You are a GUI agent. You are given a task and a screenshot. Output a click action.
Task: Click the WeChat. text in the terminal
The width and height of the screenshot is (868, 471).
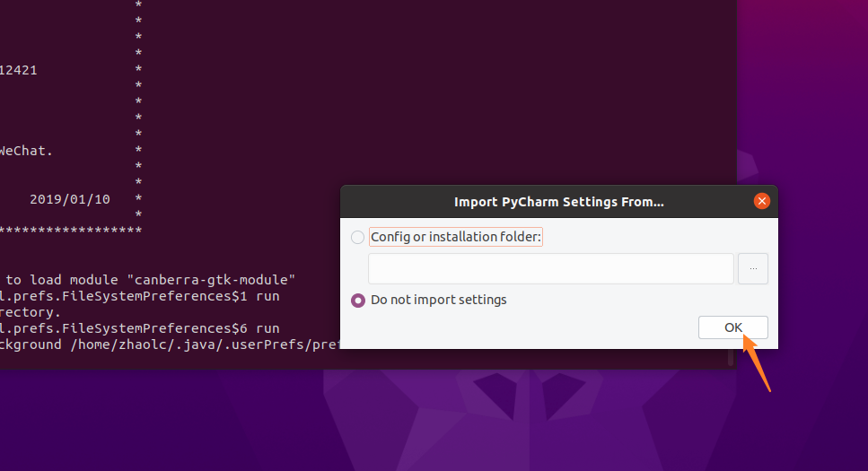click(26, 151)
